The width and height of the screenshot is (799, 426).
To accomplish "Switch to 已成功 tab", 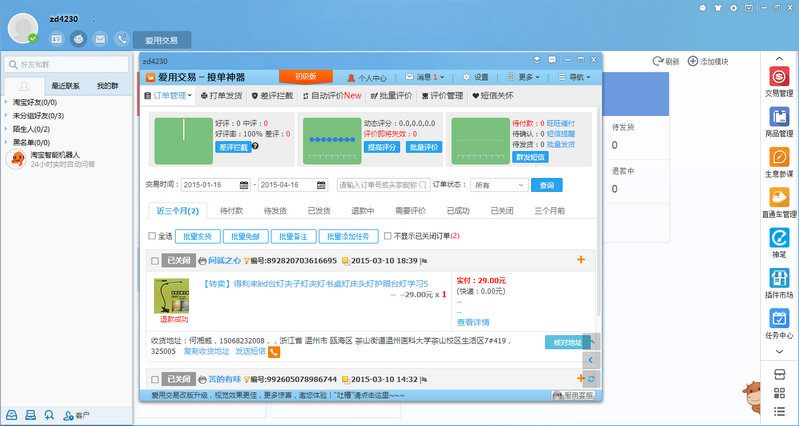I will click(458, 210).
